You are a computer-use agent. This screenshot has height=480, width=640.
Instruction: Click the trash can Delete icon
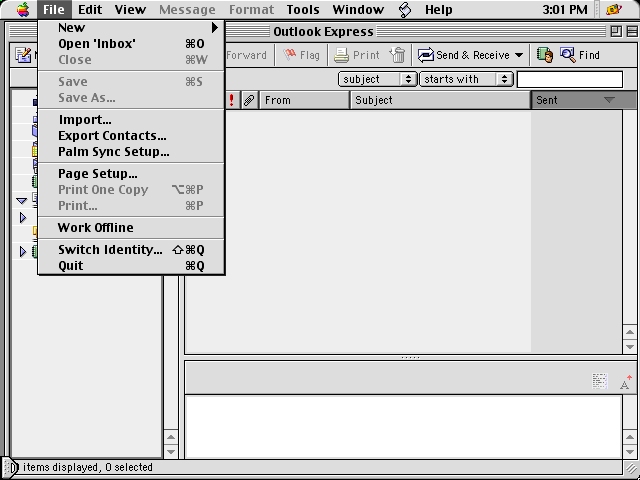pyautogui.click(x=398, y=55)
